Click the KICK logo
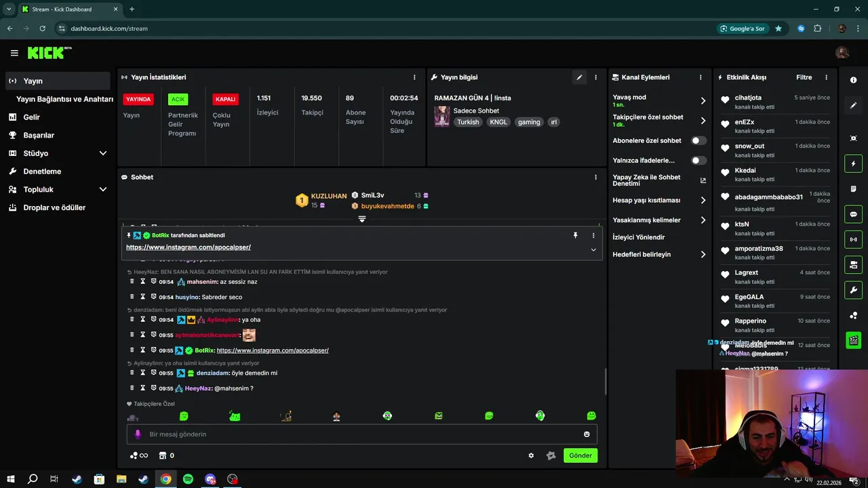868x488 pixels. coord(49,53)
